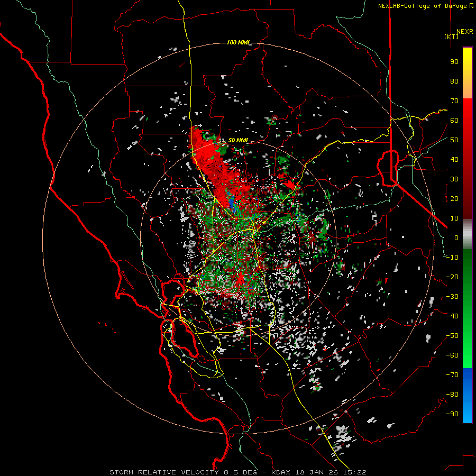Select the positive 60 scale label
Viewport: 476px width, 476px height.
click(x=454, y=120)
